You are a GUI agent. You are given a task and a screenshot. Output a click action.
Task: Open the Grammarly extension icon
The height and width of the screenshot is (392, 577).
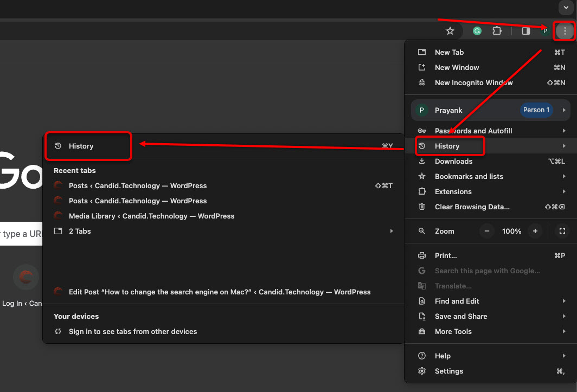(477, 31)
